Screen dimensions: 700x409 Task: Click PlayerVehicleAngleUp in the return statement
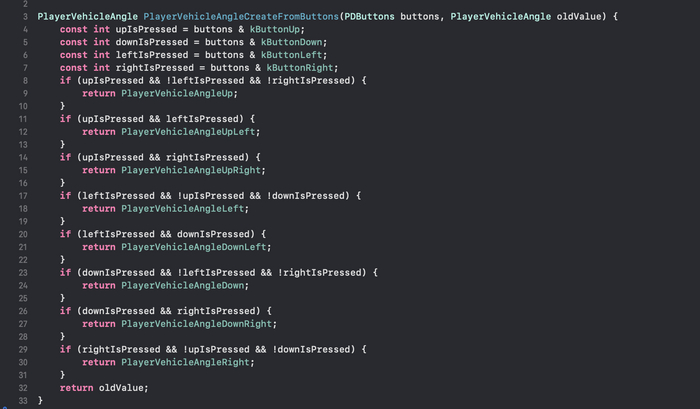[x=179, y=94]
